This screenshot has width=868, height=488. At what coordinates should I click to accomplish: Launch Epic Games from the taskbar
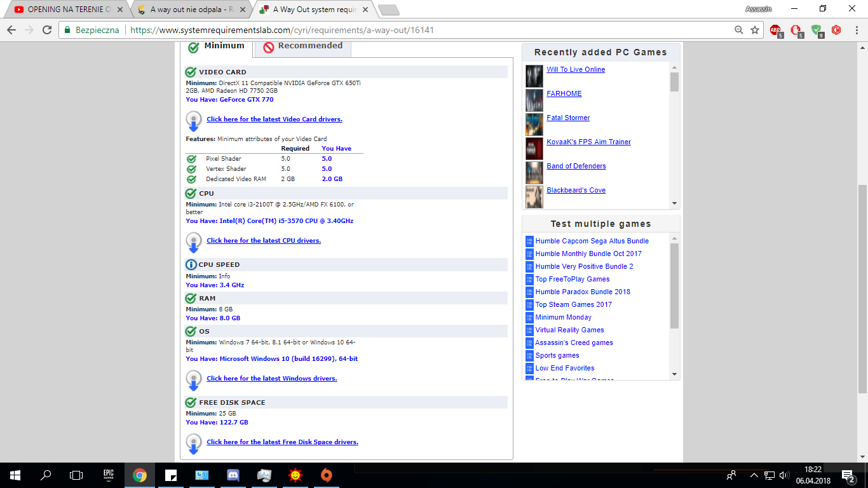coord(109,475)
